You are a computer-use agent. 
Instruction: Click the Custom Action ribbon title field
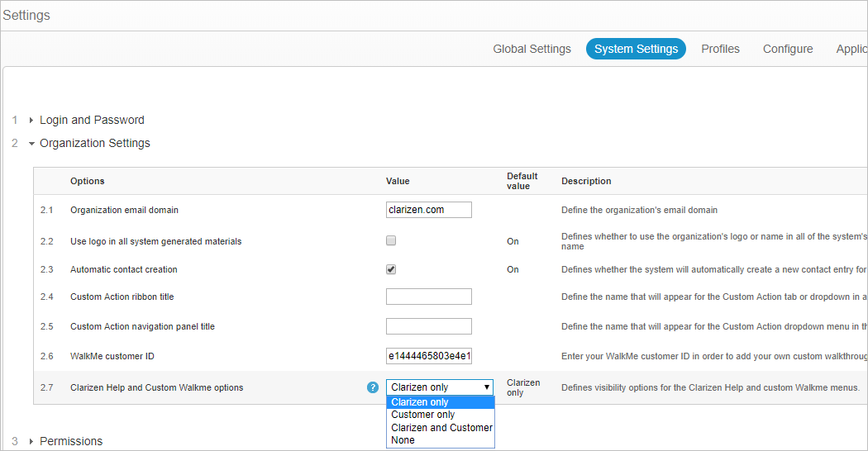pyautogui.click(x=428, y=297)
